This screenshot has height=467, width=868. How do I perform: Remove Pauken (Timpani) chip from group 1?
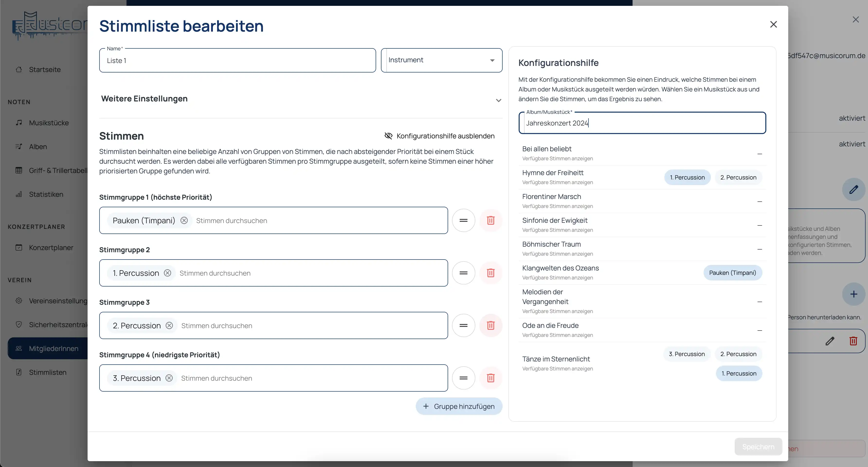pos(184,220)
